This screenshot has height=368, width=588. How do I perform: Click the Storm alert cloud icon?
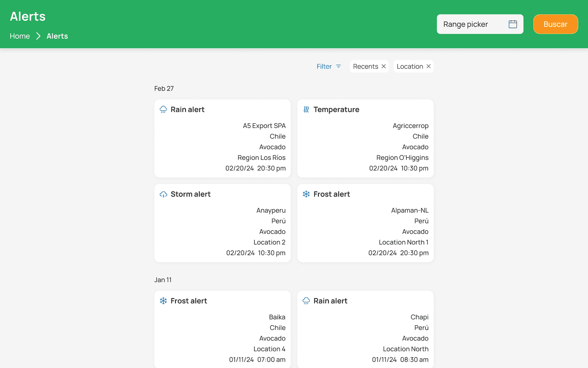163,194
